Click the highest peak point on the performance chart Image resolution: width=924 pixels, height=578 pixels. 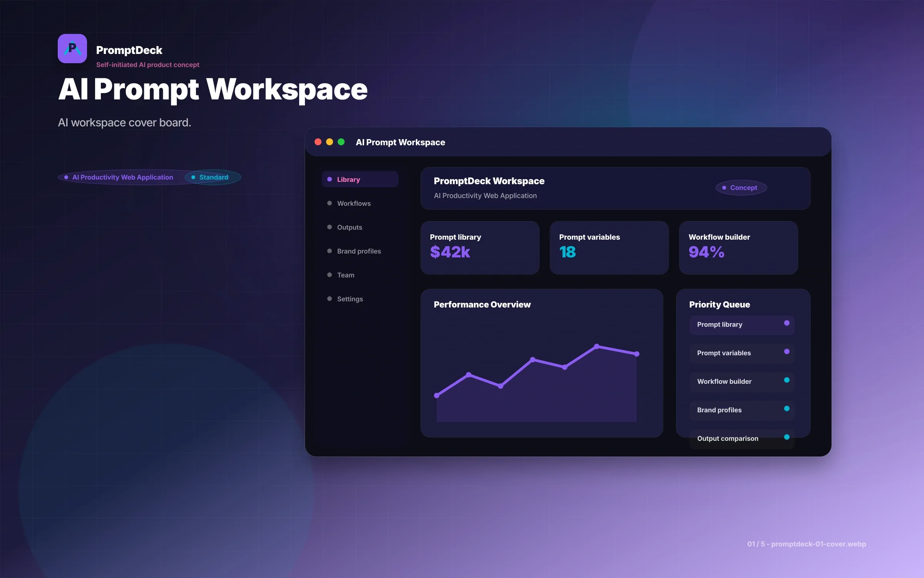tap(597, 346)
